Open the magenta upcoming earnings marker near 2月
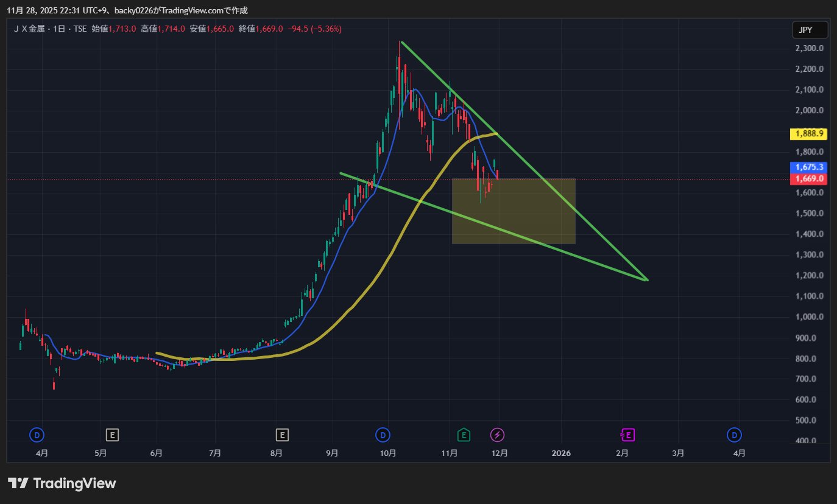This screenshot has width=837, height=504. (x=627, y=435)
